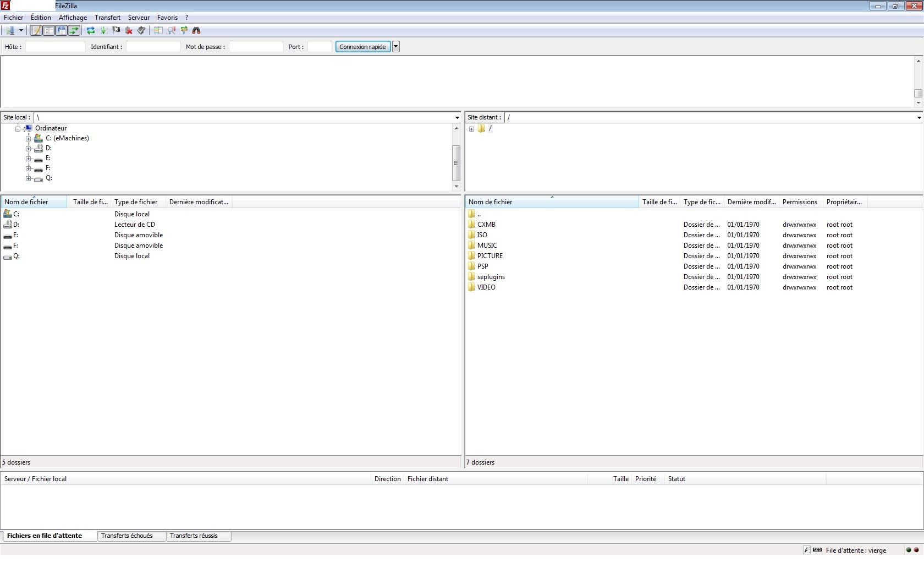Click the process transfer queue icon

[x=103, y=31]
